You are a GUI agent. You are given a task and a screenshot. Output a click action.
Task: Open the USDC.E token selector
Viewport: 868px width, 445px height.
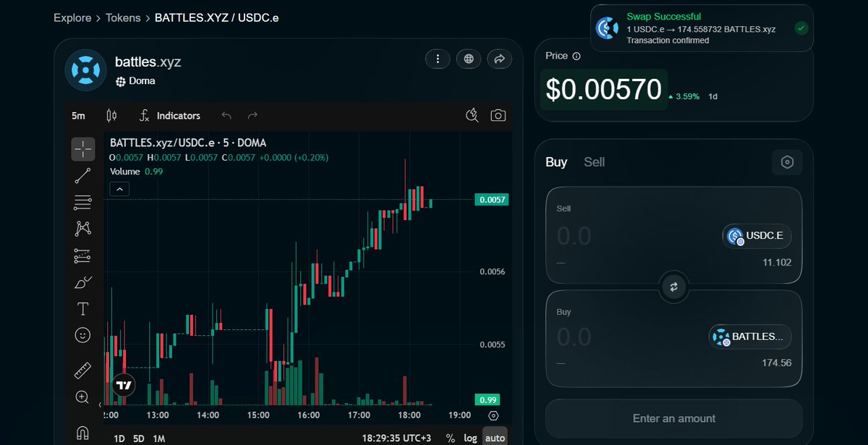tap(757, 236)
